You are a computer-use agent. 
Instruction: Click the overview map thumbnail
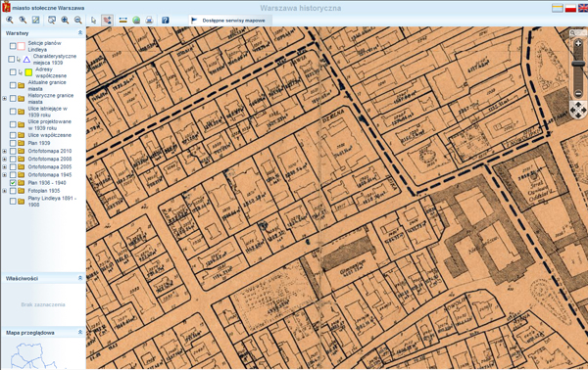coord(33,355)
